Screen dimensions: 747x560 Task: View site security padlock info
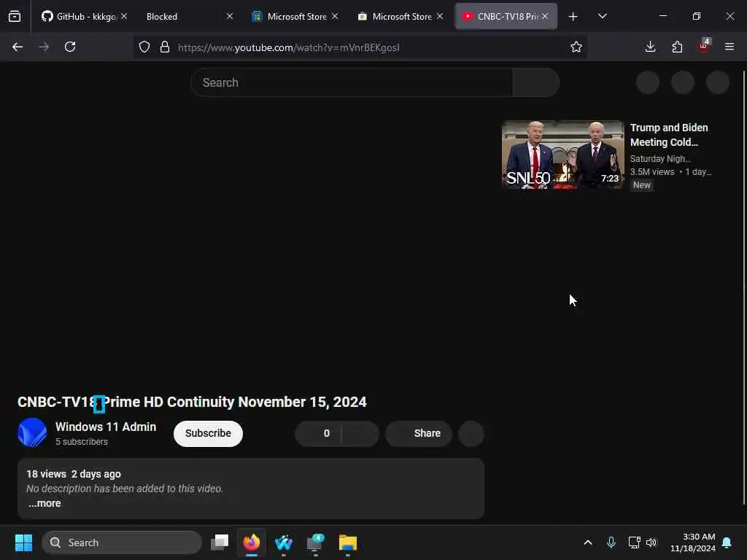[x=165, y=47]
